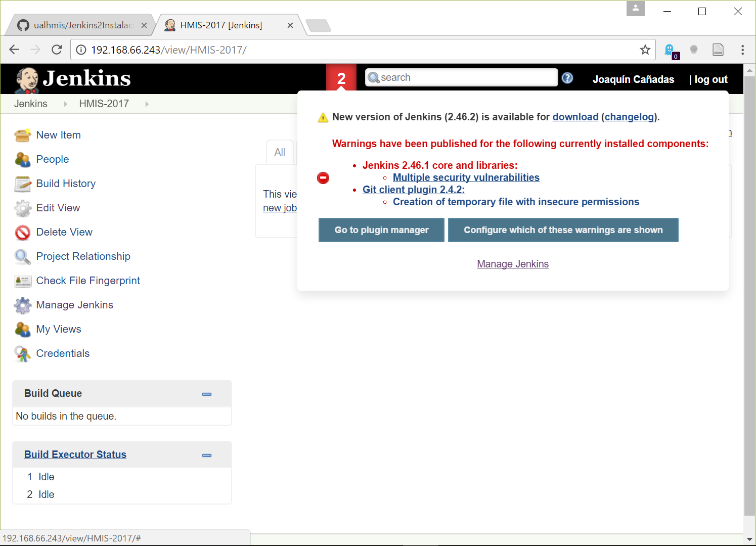This screenshot has width=756, height=546.
Task: Click the new job link
Action: click(x=280, y=208)
